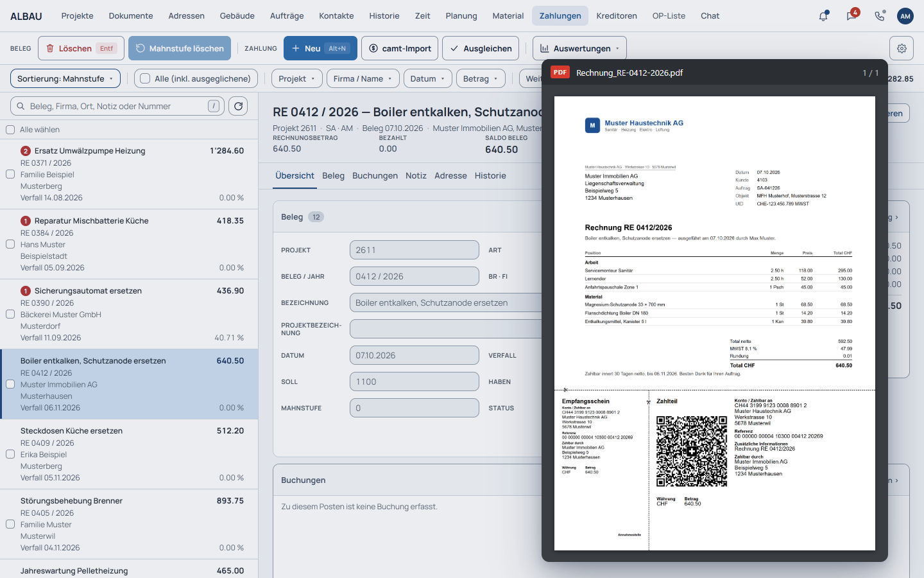Click the Soll field with 1100

(x=414, y=381)
